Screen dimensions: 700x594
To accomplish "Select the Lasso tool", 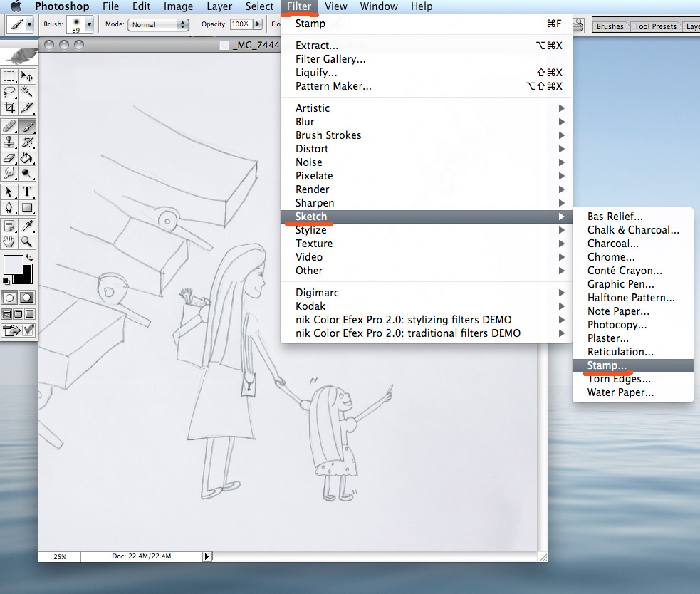I will tap(8, 92).
